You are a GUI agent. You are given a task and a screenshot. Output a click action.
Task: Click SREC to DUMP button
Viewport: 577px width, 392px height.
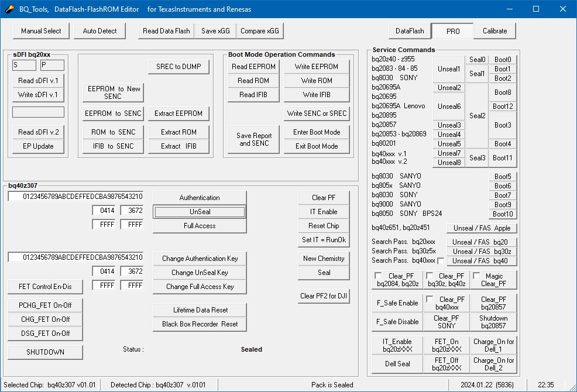(x=178, y=67)
